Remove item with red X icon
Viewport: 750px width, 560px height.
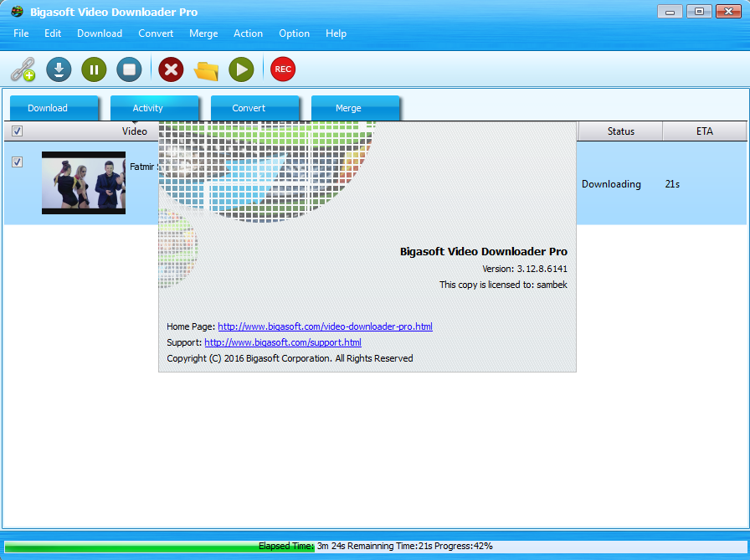tap(171, 69)
